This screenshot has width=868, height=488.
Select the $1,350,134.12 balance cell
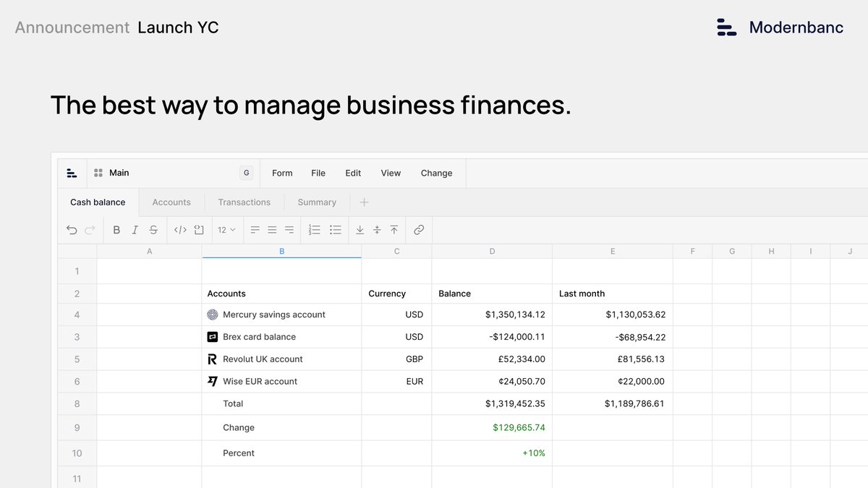(492, 314)
